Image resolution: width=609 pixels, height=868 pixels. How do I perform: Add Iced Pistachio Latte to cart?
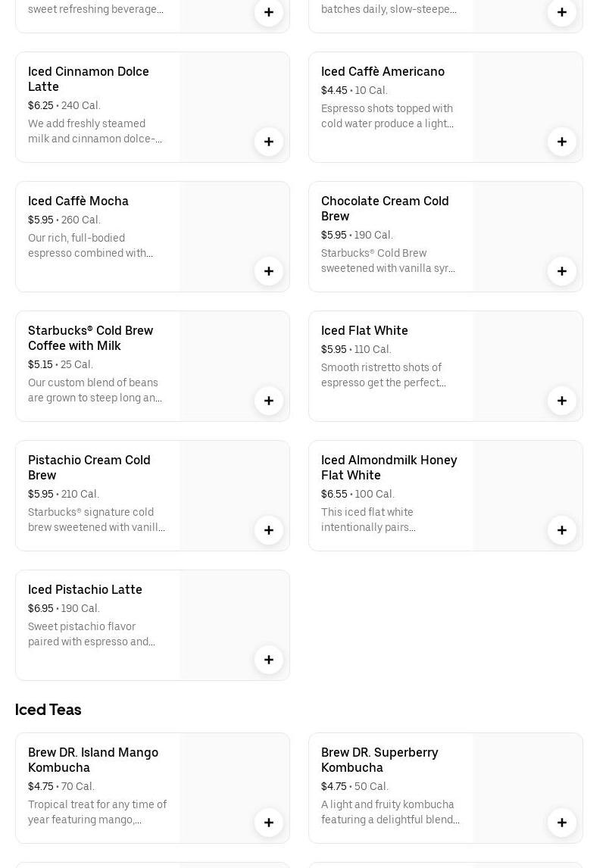269,660
